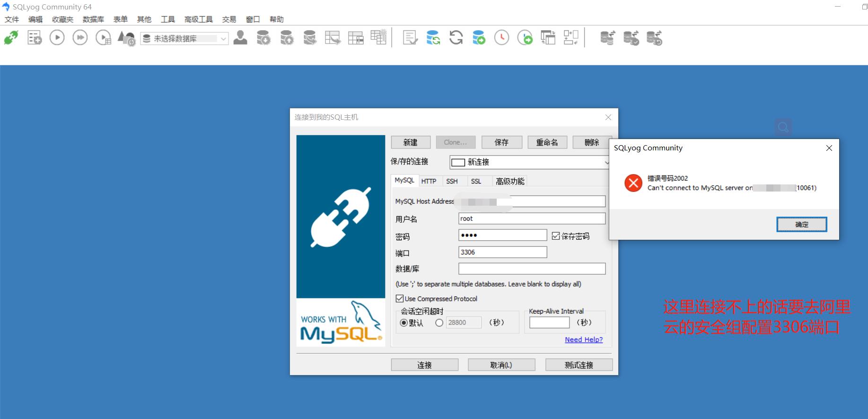Switch to the HTTP tab
Viewport: 868px width, 419px height.
429,181
